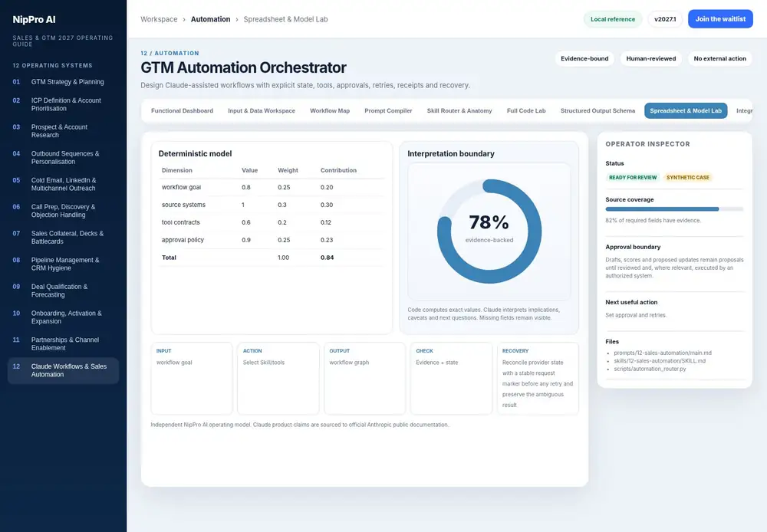Click the Source coverage progress bar
Screen dimensions: 767x532
(674, 209)
